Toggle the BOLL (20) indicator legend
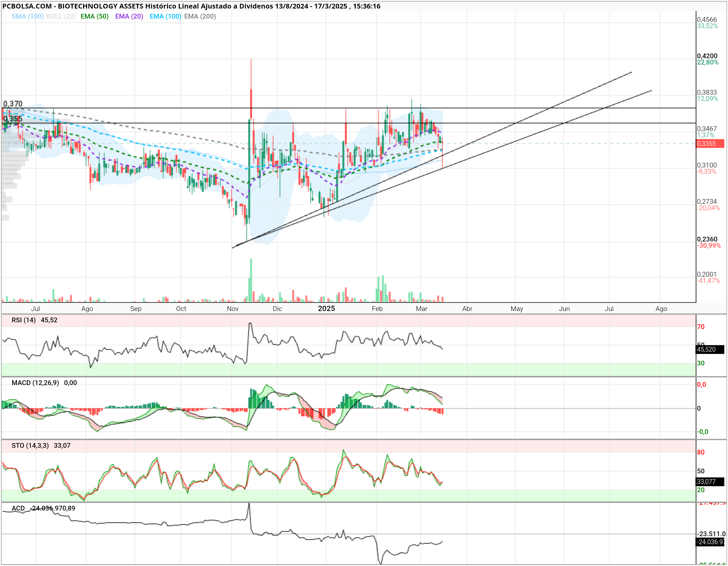Viewport: 728px width, 566px height. pyautogui.click(x=61, y=16)
